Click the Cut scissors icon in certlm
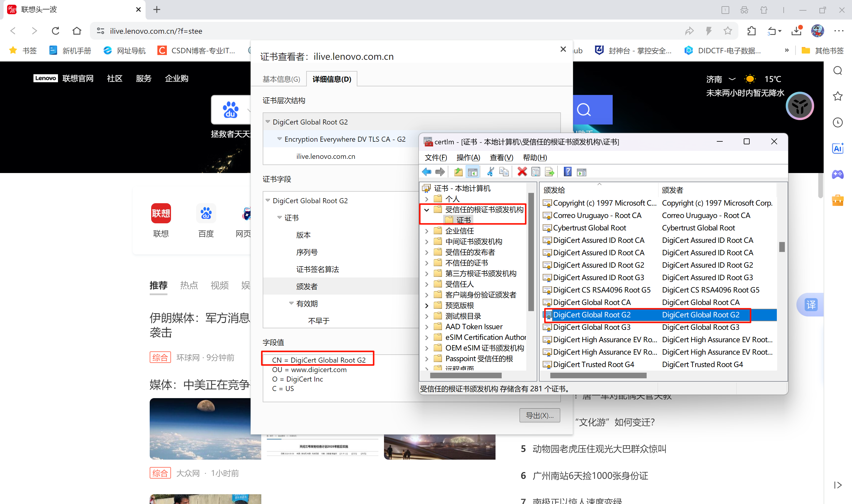This screenshot has width=852, height=504. 490,172
